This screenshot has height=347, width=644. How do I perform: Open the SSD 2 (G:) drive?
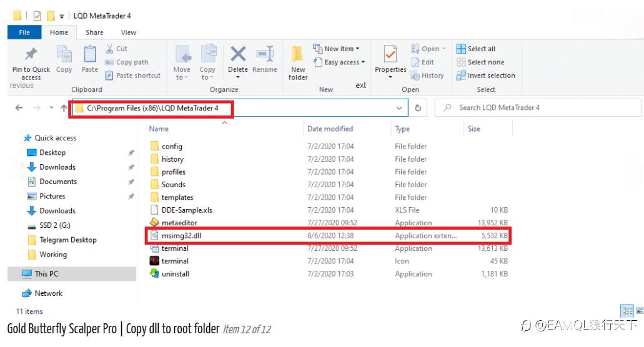click(49, 225)
